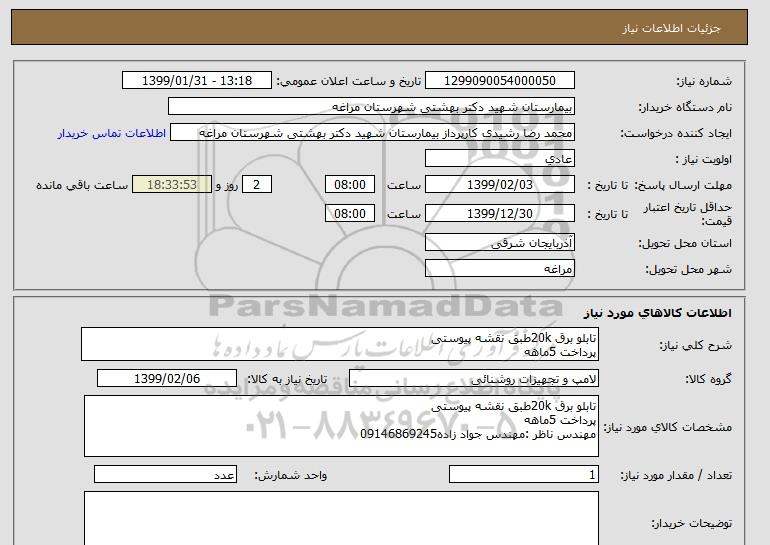
Task: Select the مشخصات کالای مورد نیاز text area
Action: point(342,425)
